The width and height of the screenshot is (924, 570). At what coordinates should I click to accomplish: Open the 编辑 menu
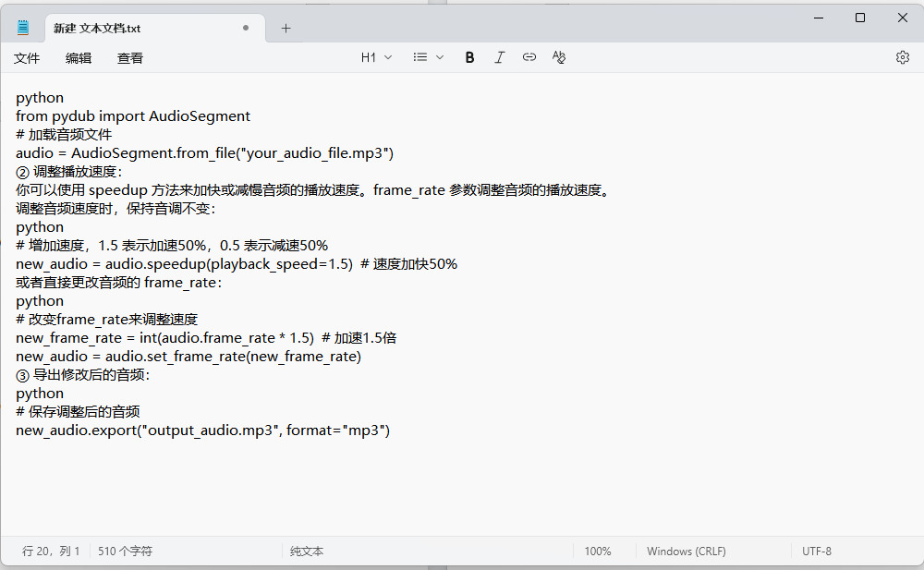(x=79, y=58)
